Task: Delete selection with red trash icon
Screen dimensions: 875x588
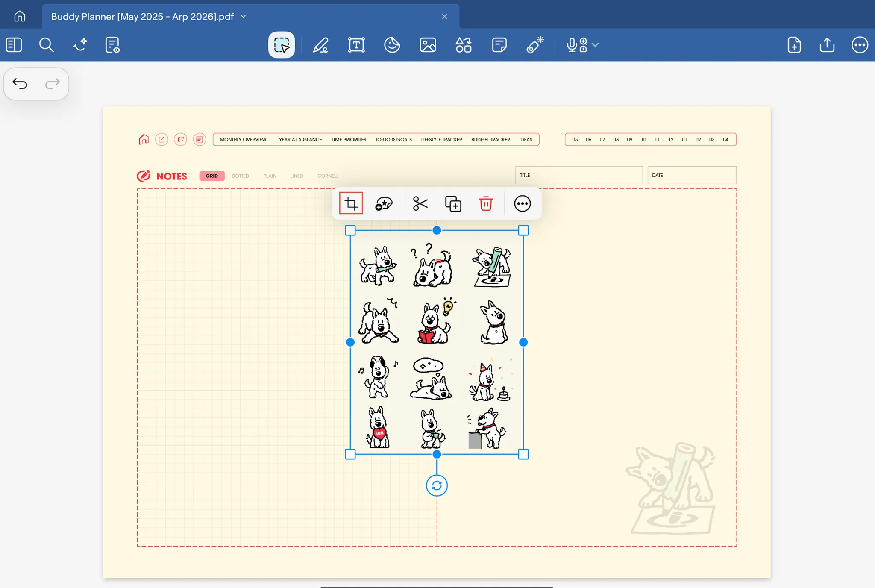Action: (486, 203)
